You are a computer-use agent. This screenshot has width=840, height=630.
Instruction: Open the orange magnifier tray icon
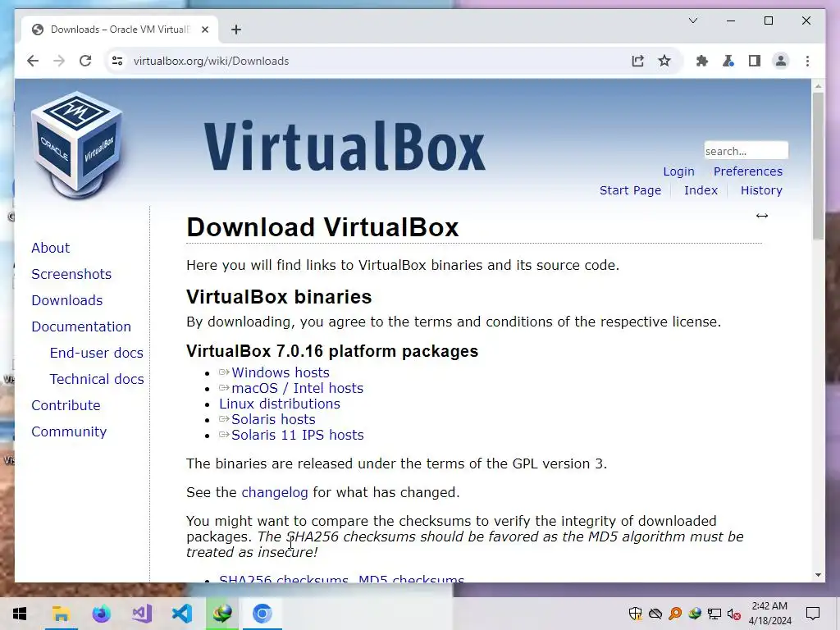[675, 614]
